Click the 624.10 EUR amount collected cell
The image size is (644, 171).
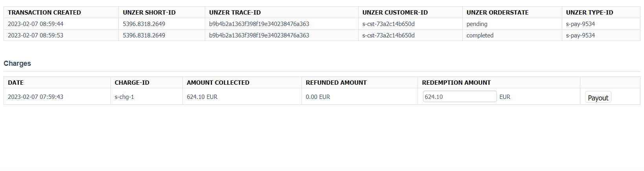click(x=202, y=97)
